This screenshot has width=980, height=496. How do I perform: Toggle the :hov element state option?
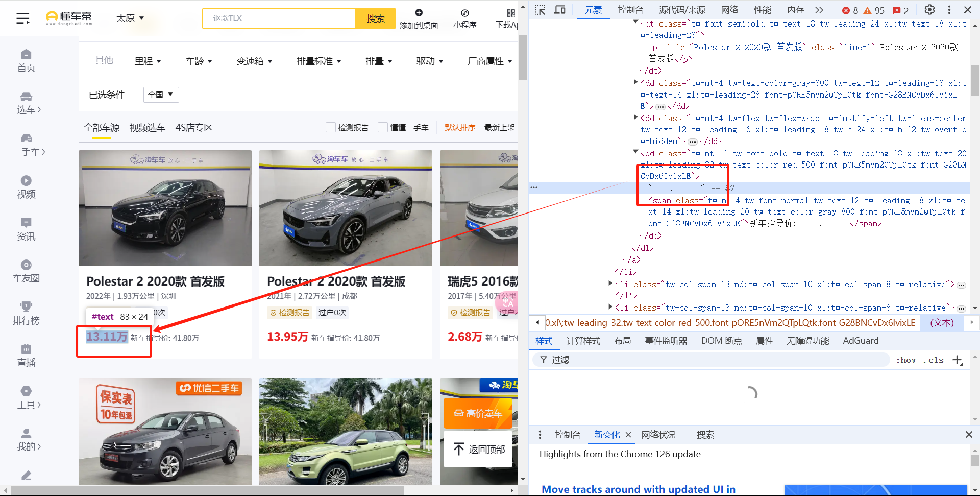pyautogui.click(x=906, y=360)
